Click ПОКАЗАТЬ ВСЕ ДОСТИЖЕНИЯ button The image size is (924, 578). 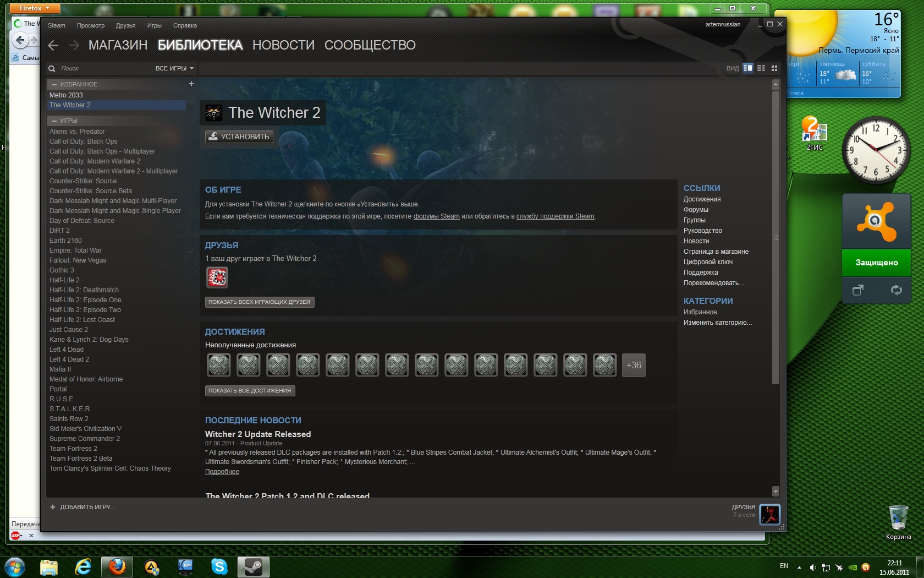point(250,390)
